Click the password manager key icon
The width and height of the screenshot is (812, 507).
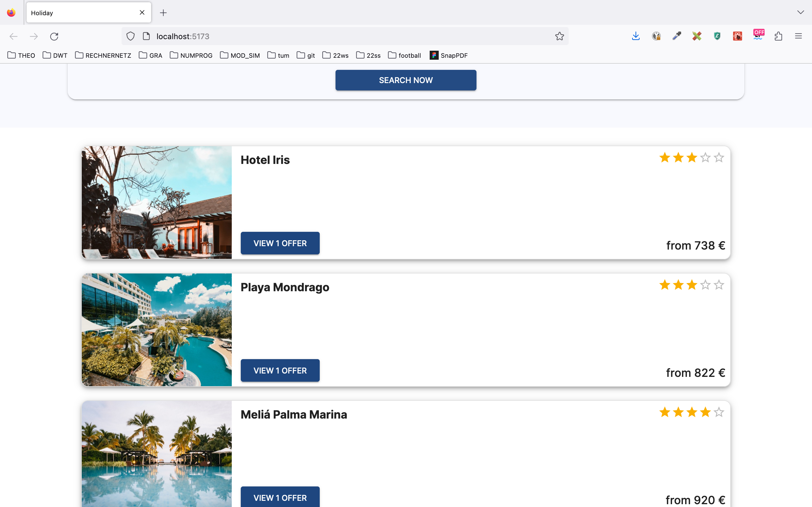point(656,36)
